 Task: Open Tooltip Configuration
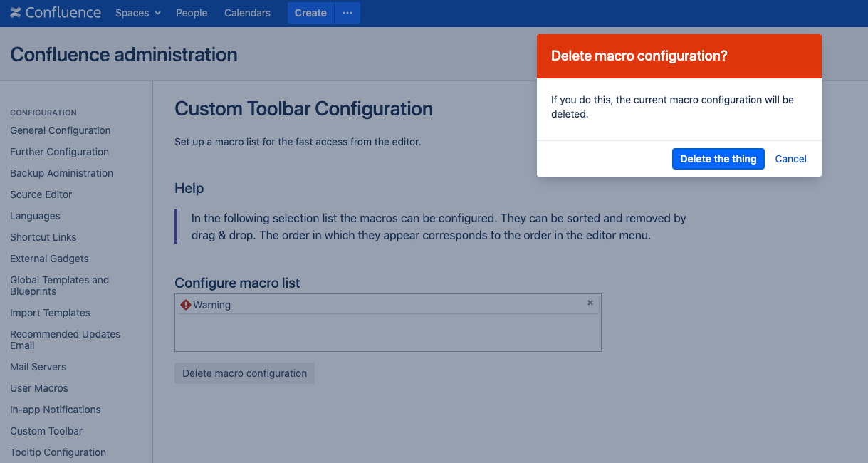click(58, 452)
